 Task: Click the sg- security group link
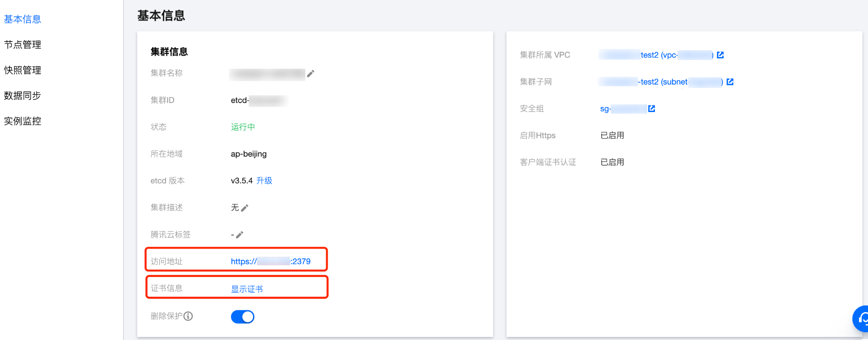tap(623, 109)
